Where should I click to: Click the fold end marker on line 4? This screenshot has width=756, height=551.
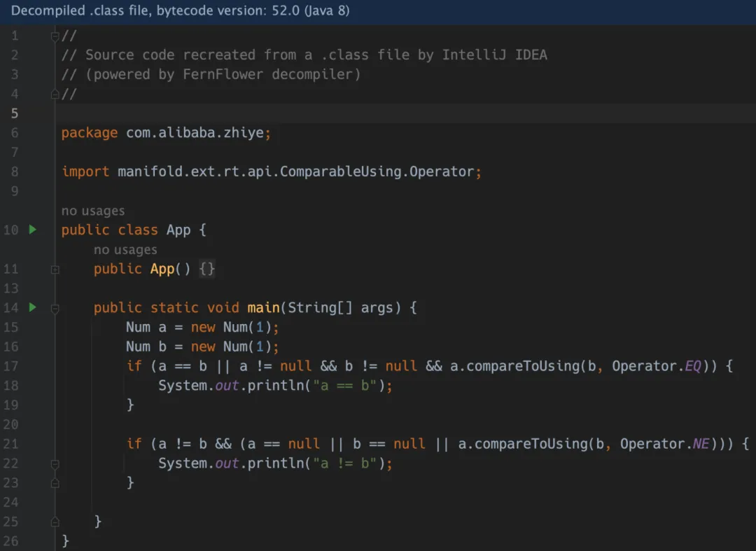55,94
